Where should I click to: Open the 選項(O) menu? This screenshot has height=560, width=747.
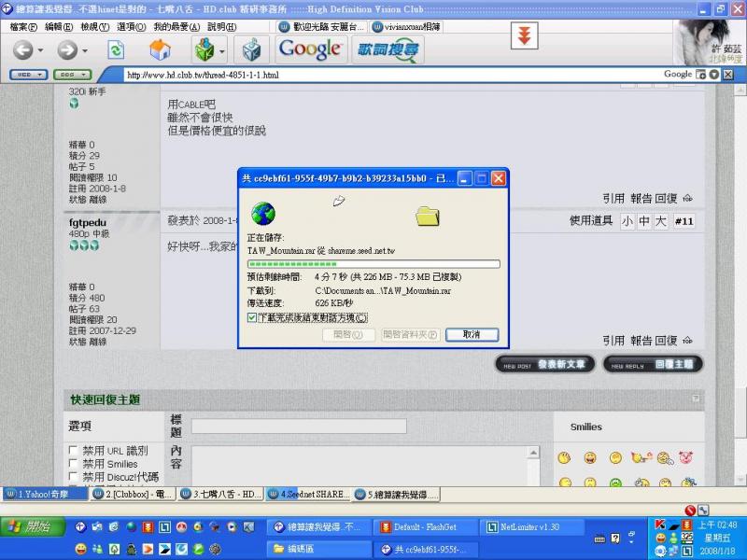point(131,27)
